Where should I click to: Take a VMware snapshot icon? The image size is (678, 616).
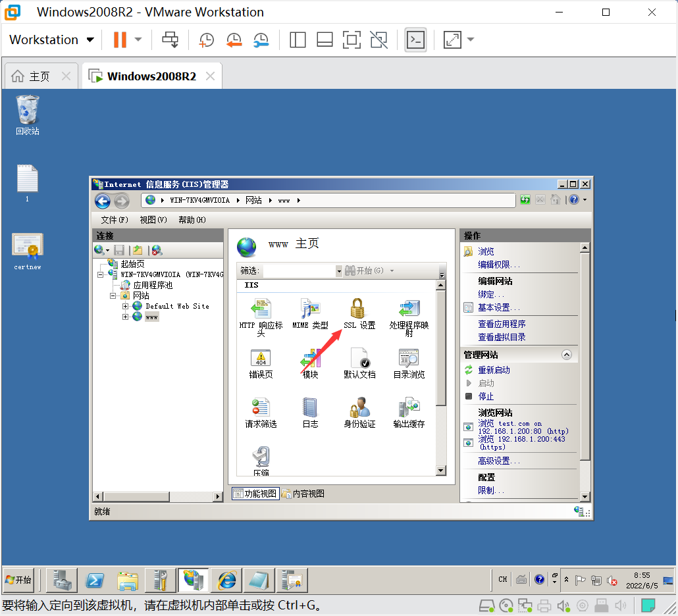206,39
